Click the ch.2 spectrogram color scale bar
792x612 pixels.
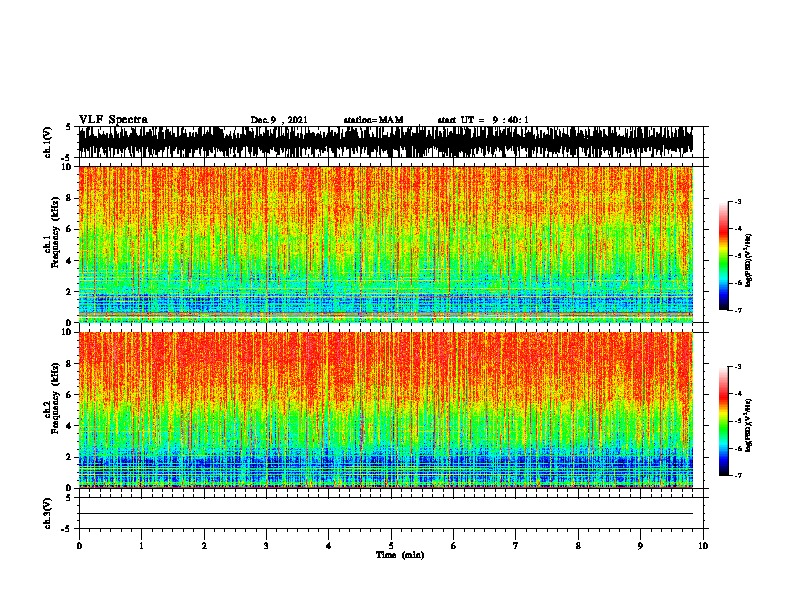point(724,421)
